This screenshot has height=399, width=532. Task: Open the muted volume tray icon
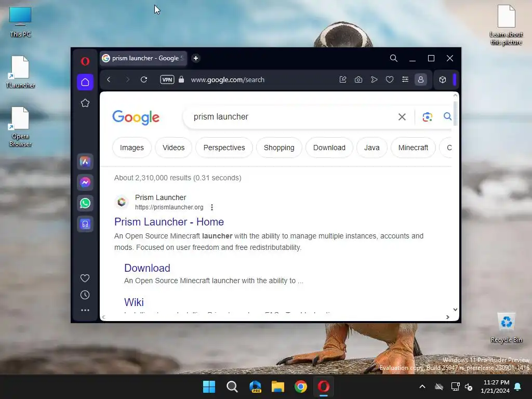click(469, 387)
